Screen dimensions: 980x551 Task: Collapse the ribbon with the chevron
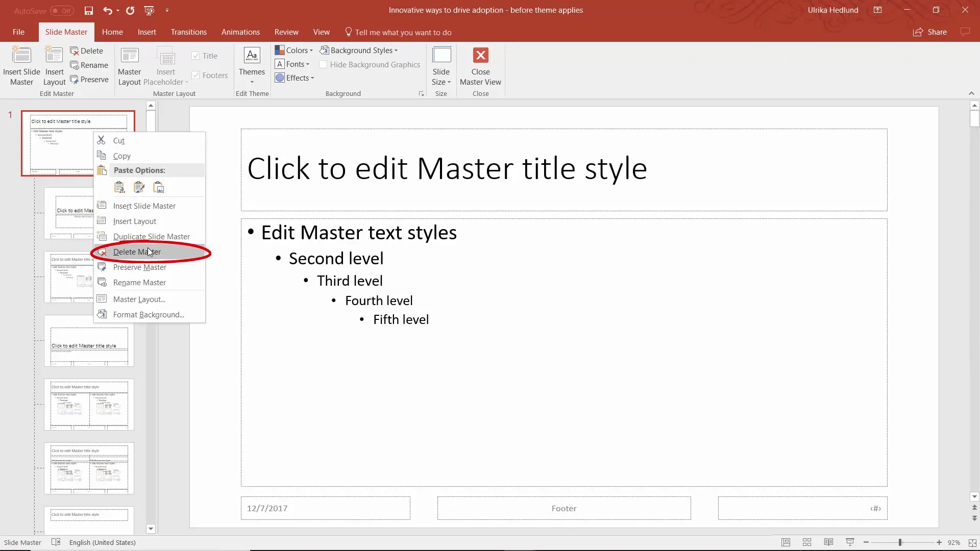click(971, 93)
